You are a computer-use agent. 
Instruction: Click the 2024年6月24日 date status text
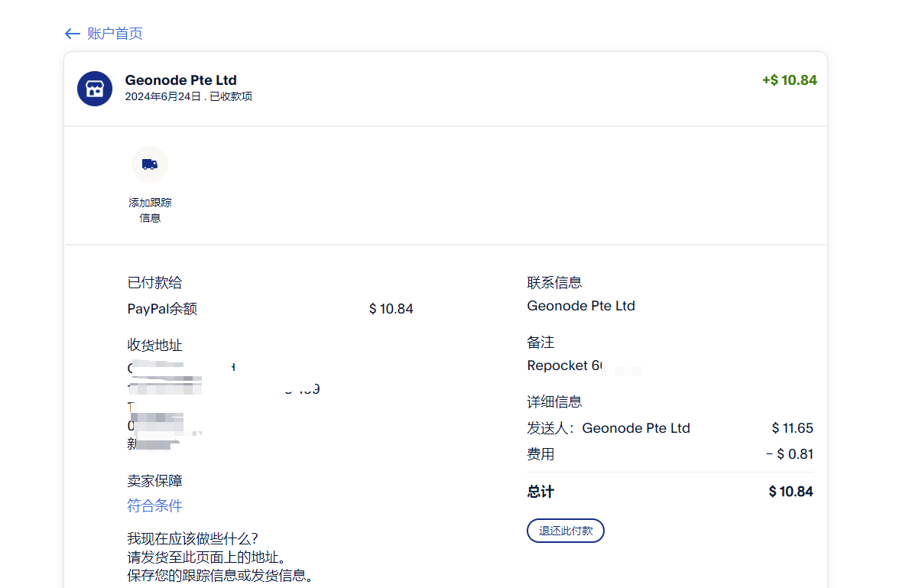click(188, 97)
